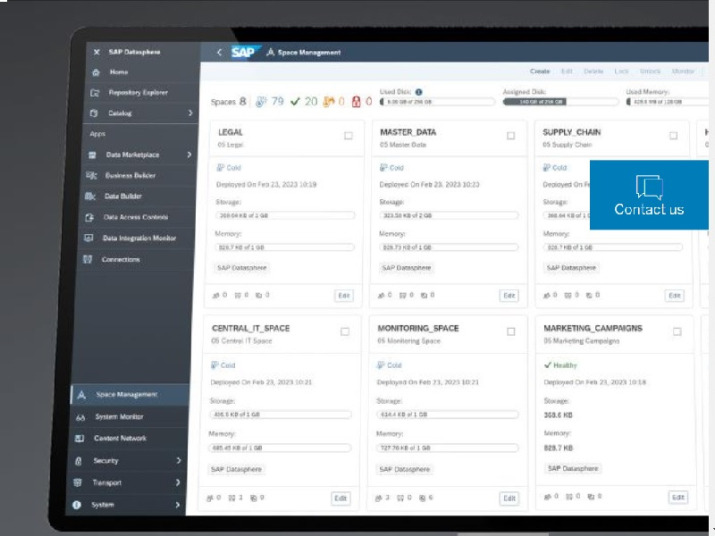Click the Contact us chat icon
This screenshot has height=536, width=715.
click(649, 187)
